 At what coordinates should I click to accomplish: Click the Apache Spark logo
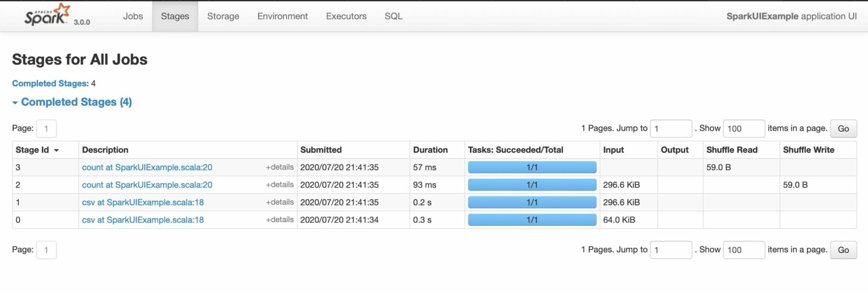pos(47,15)
